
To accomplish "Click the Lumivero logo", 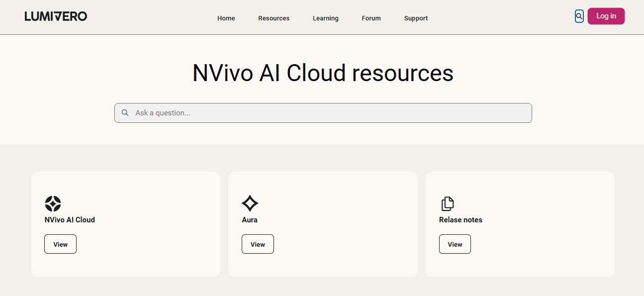I will pos(56,16).
